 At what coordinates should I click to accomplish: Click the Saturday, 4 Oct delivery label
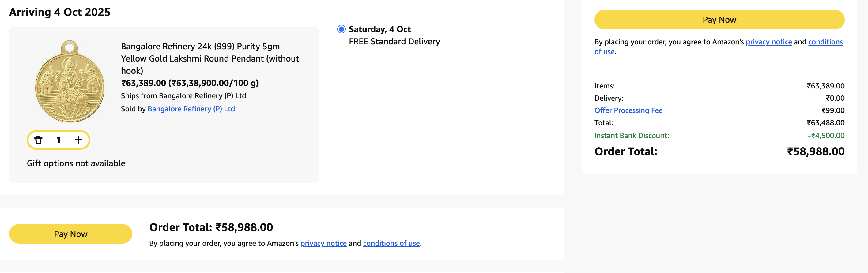(379, 29)
